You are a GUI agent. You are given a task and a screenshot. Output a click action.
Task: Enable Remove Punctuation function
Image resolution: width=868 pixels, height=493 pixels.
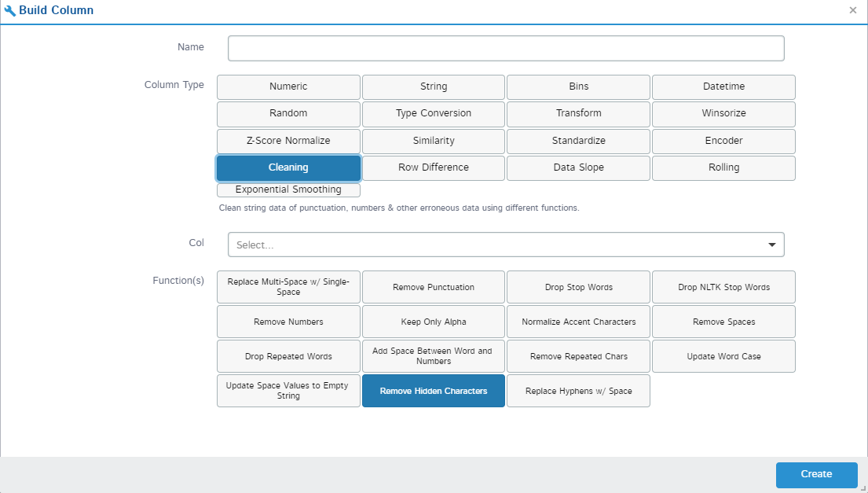[x=434, y=287]
